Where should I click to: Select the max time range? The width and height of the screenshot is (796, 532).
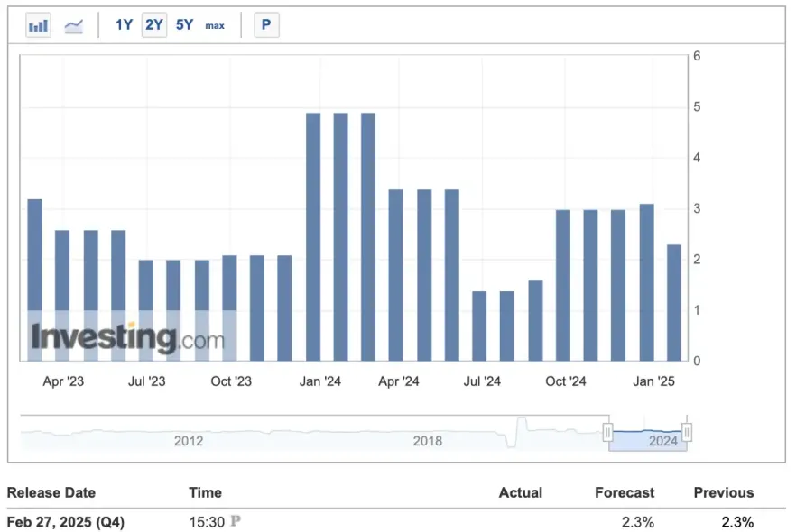pyautogui.click(x=215, y=25)
